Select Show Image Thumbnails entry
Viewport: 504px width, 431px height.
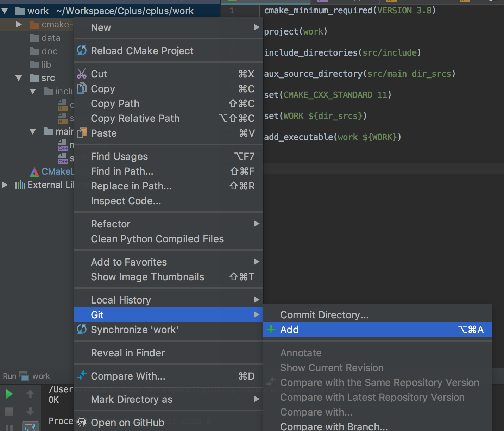[169, 277]
